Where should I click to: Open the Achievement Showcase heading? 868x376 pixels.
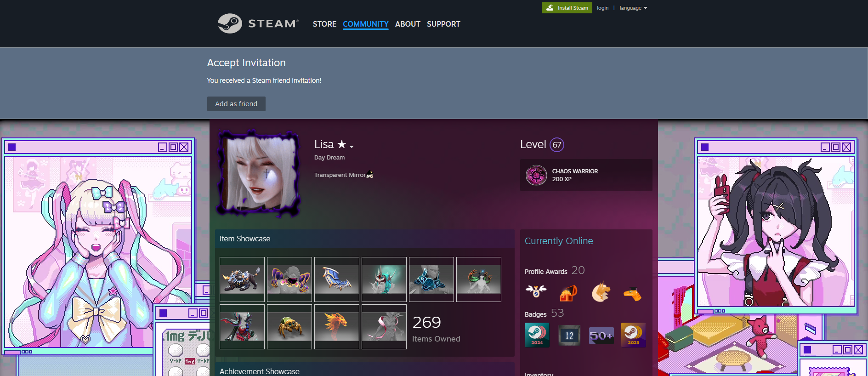pyautogui.click(x=260, y=371)
